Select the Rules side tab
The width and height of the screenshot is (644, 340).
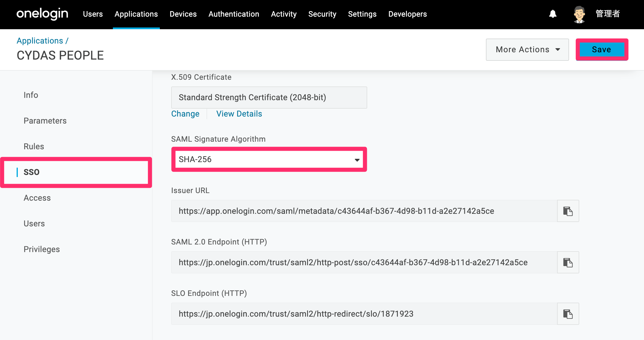pyautogui.click(x=34, y=146)
